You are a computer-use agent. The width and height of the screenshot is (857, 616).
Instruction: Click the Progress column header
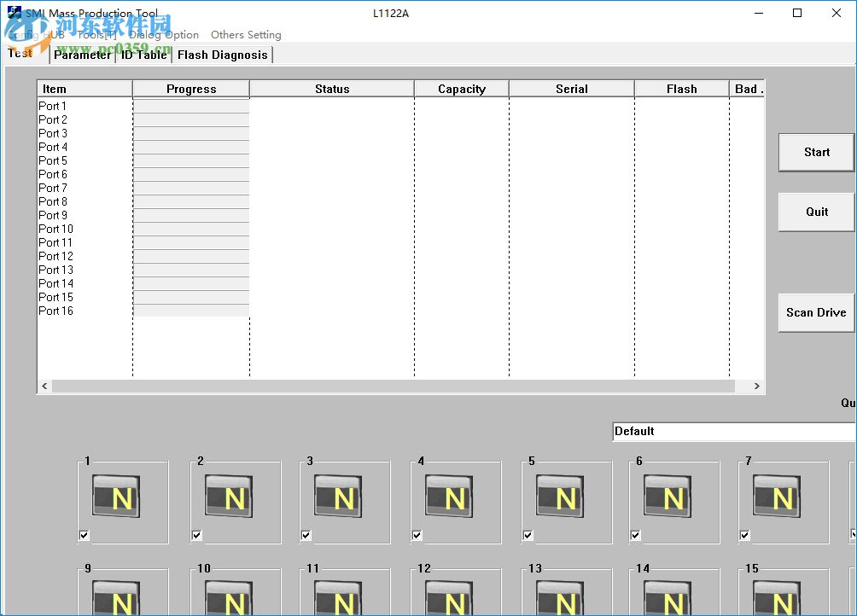tap(191, 89)
